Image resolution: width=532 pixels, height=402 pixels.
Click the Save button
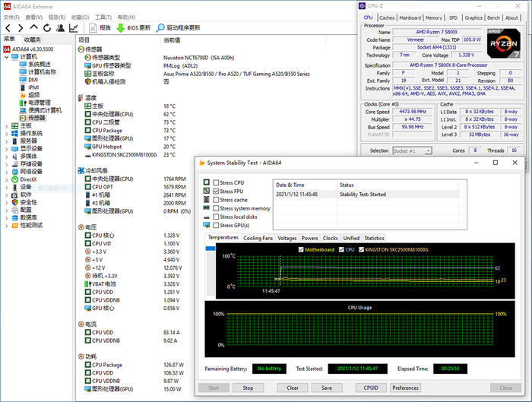[x=327, y=388]
